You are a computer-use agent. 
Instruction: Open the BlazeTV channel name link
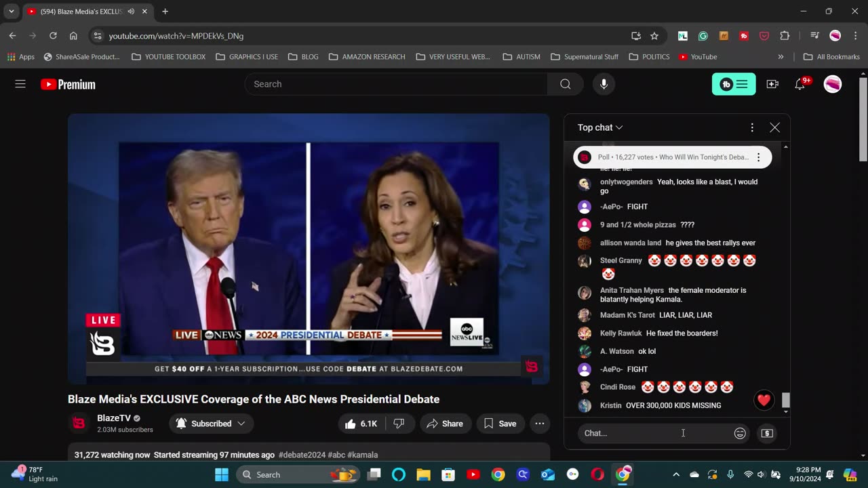pyautogui.click(x=114, y=418)
